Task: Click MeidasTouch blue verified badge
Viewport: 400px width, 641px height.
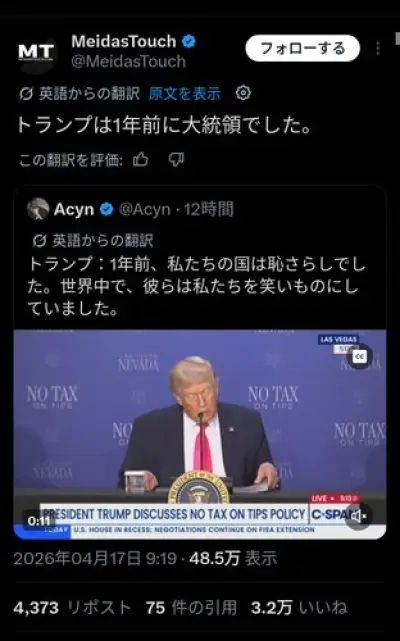Action: click(x=189, y=41)
